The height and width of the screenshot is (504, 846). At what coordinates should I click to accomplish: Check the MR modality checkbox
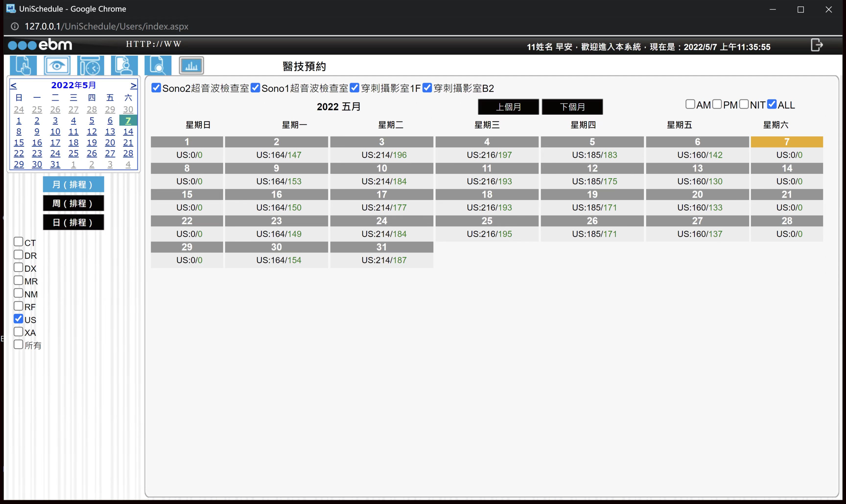[18, 280]
